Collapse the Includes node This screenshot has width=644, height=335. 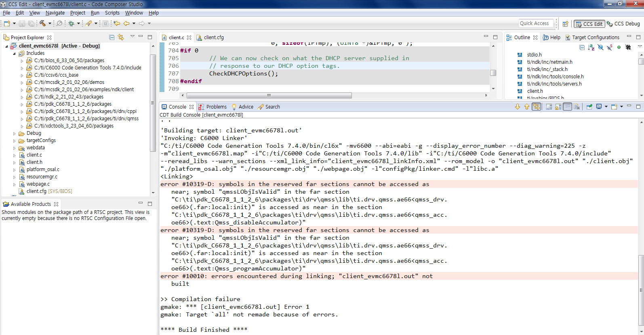(x=15, y=53)
